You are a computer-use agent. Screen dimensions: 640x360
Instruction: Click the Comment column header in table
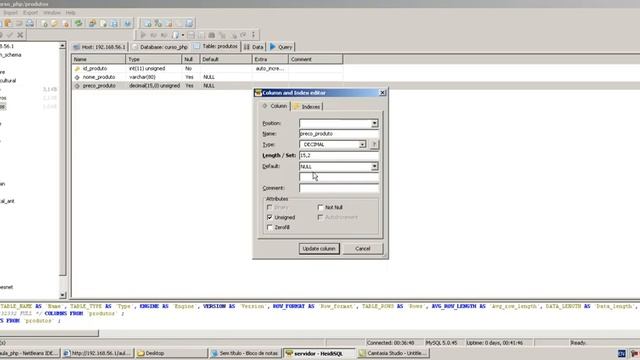tap(316, 59)
